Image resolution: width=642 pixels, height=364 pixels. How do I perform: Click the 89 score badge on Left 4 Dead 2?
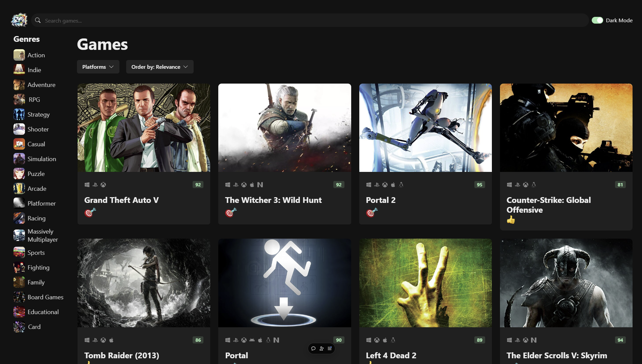(x=479, y=340)
